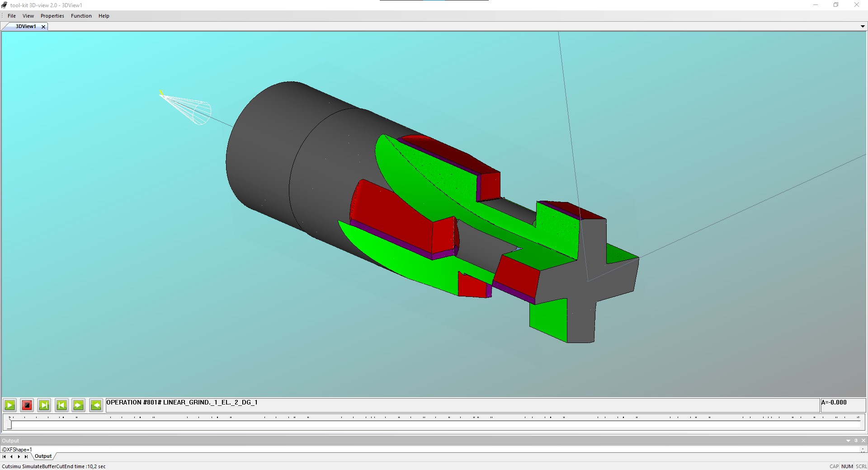The height and width of the screenshot is (470, 868).
Task: Click the simulation progress slider handle
Action: coord(10,423)
